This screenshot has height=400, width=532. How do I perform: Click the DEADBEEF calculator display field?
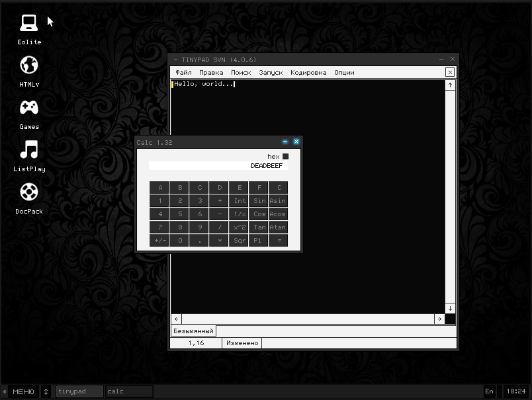[218, 166]
